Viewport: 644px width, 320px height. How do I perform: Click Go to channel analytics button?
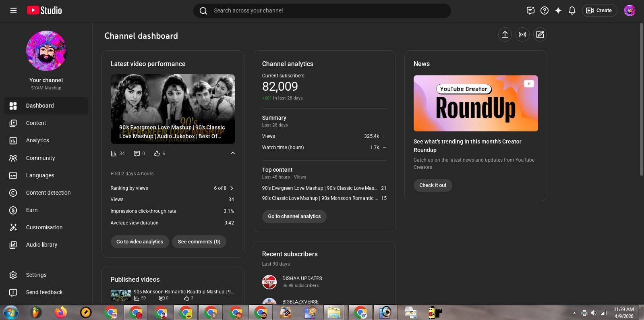(x=294, y=216)
